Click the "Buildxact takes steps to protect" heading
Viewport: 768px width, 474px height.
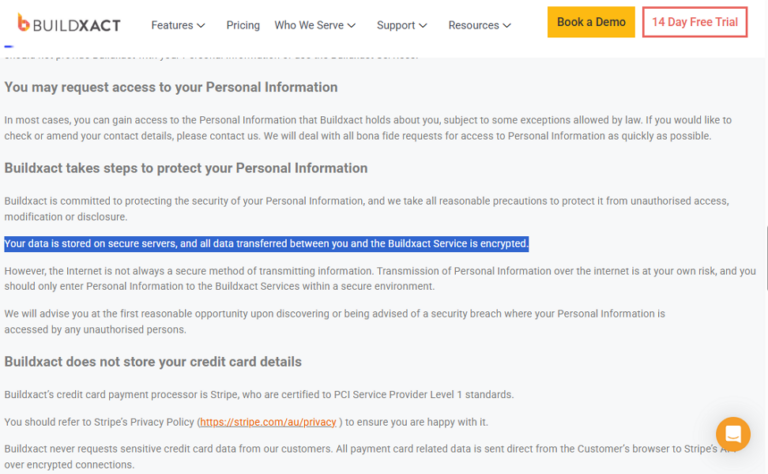click(186, 168)
